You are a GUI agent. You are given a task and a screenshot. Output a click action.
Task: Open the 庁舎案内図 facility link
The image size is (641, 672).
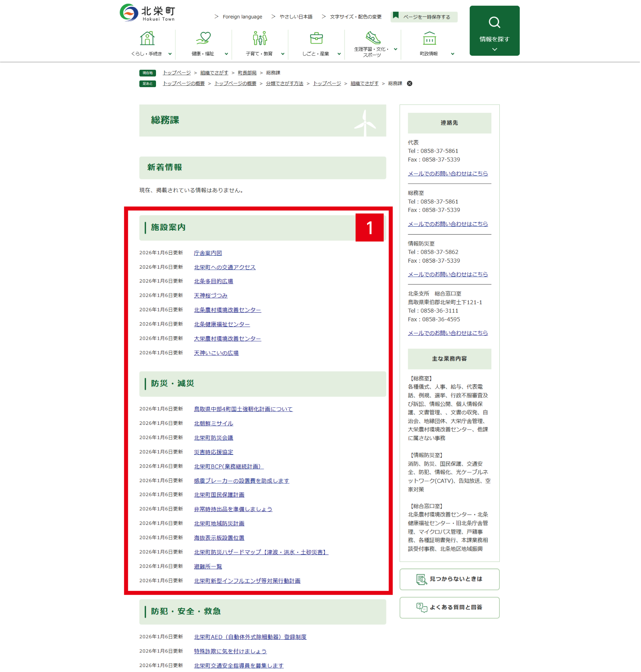[208, 253]
